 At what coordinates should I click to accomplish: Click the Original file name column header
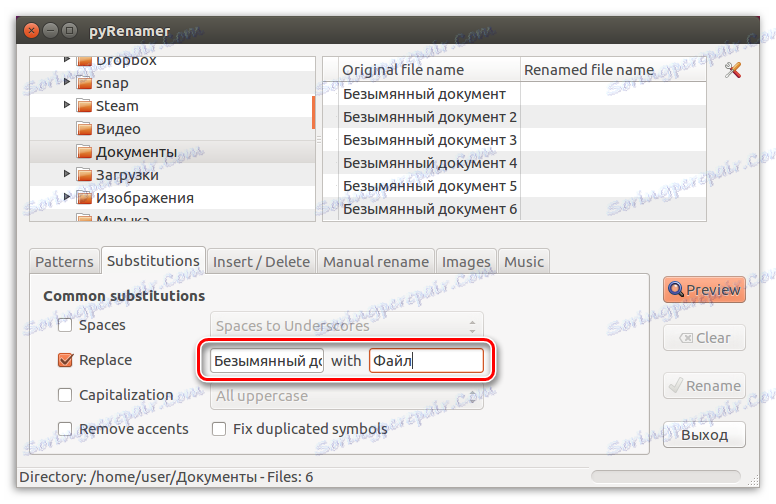429,70
